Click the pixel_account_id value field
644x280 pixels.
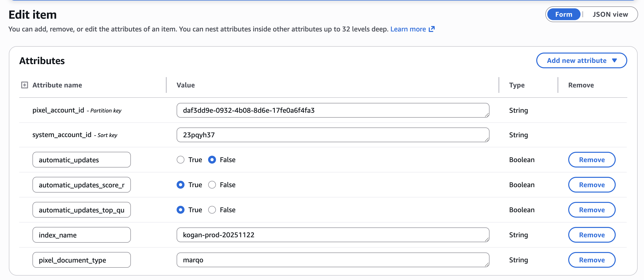pos(333,110)
